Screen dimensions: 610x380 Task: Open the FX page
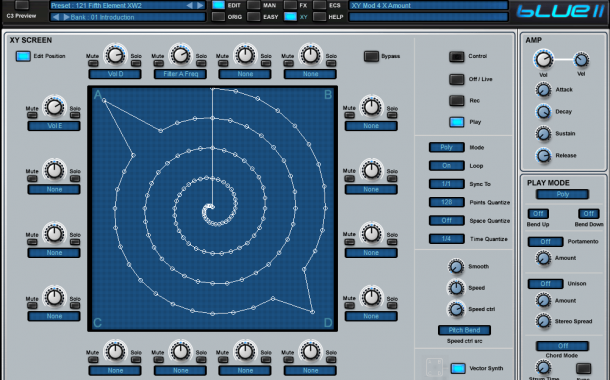click(x=290, y=5)
